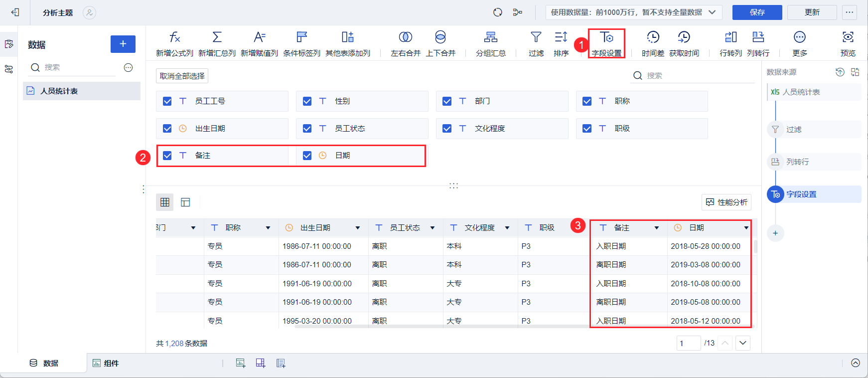This screenshot has height=378, width=868.
Task: Open the 新增公式列 formula column tool
Action: click(174, 43)
